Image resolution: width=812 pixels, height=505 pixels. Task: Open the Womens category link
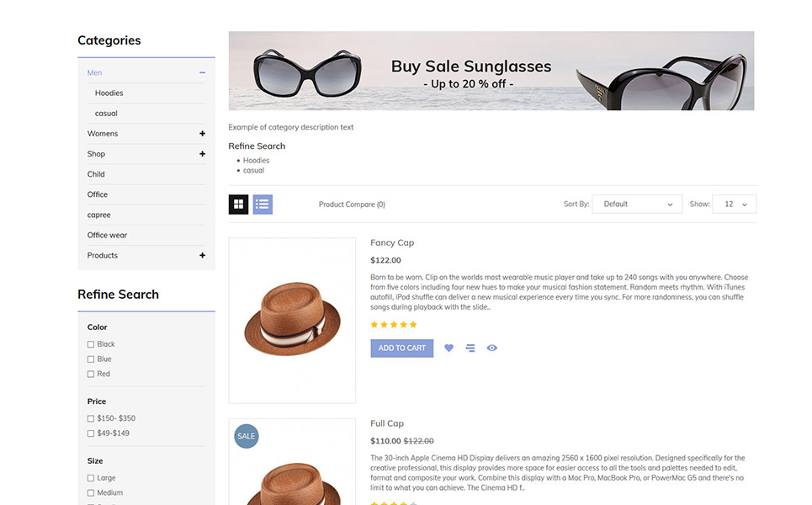point(103,134)
